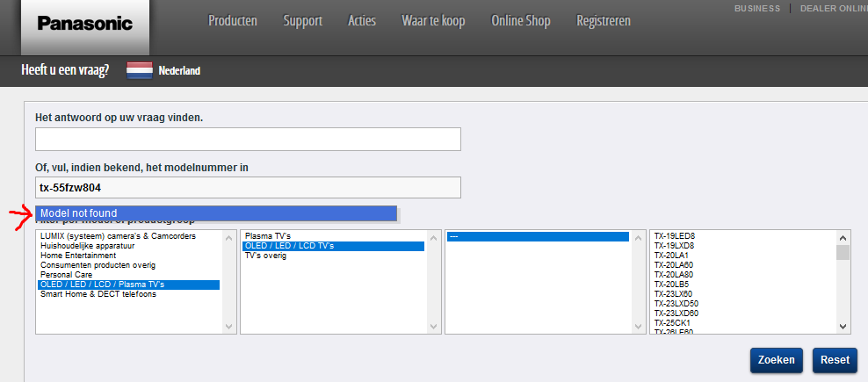Go to Waar te koop
This screenshot has width=868, height=382.
(x=433, y=21)
